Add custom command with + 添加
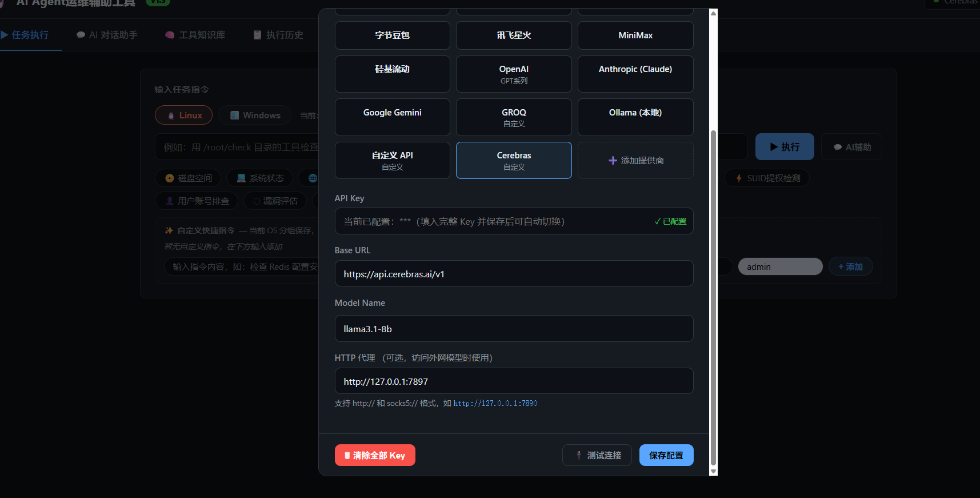Viewport: 980px width, 498px height. click(850, 266)
